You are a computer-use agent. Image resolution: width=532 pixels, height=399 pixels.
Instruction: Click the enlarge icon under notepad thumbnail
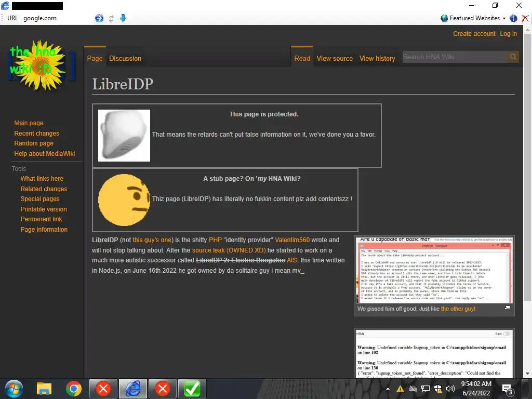click(507, 308)
